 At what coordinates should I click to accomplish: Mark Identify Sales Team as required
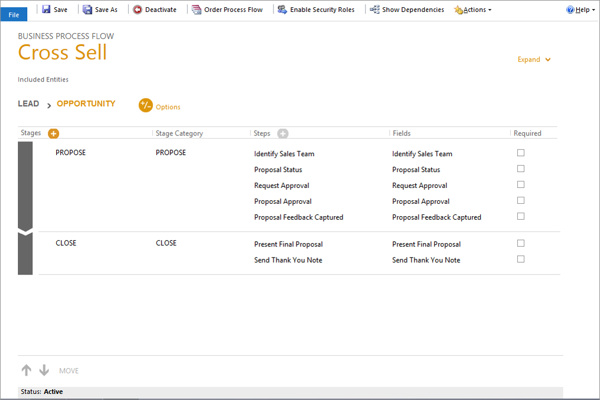(521, 153)
